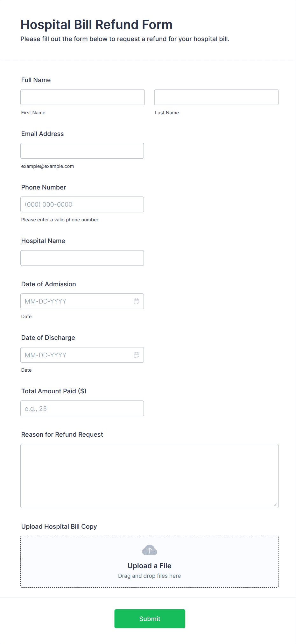Click the Date of Discharge calendar icon
Screen dimensions: 296x644
point(137,355)
